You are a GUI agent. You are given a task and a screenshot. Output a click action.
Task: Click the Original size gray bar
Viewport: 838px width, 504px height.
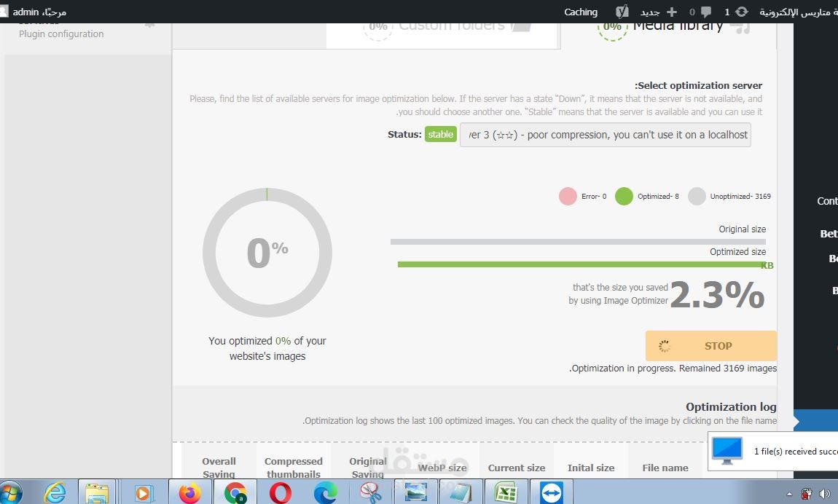[579, 242]
